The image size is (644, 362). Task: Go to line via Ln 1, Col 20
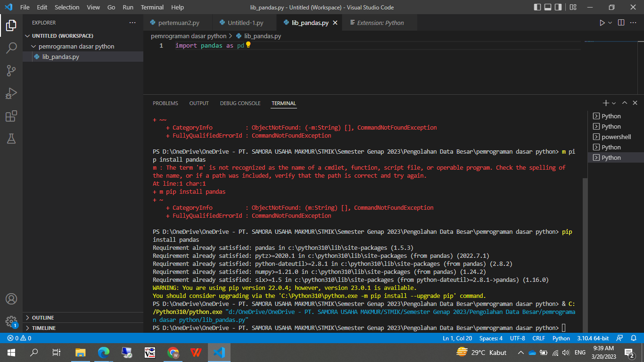tap(457, 338)
